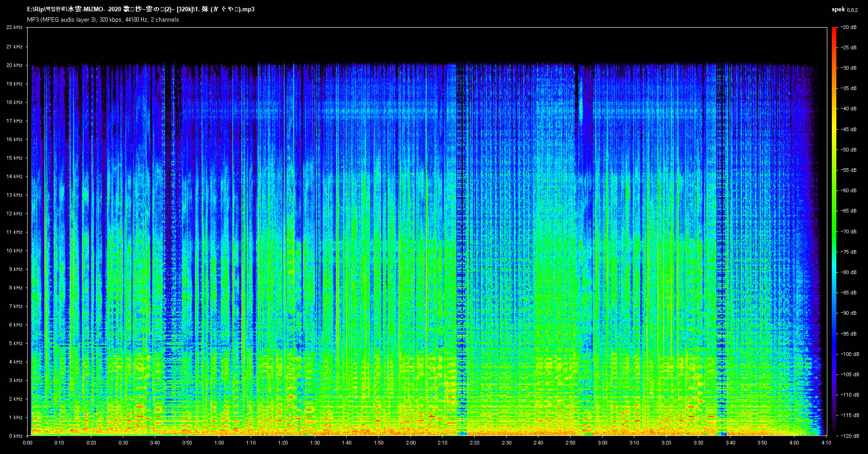The width and height of the screenshot is (868, 454).
Task: Click the 1 kHz frequency axis label
Action: coord(16,417)
